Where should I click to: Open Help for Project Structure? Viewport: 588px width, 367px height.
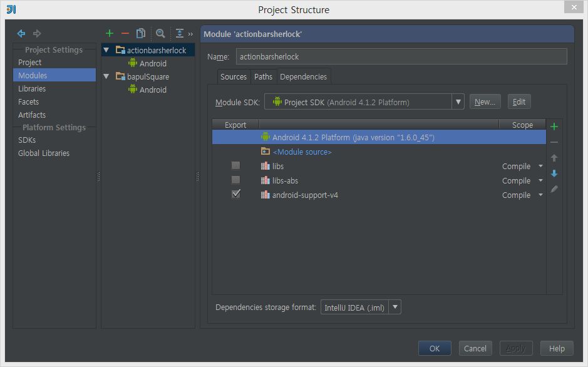pos(557,348)
